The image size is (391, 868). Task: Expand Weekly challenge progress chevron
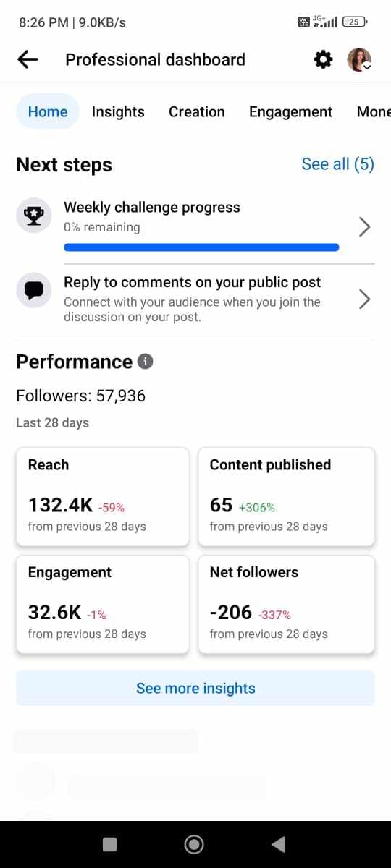tap(365, 226)
